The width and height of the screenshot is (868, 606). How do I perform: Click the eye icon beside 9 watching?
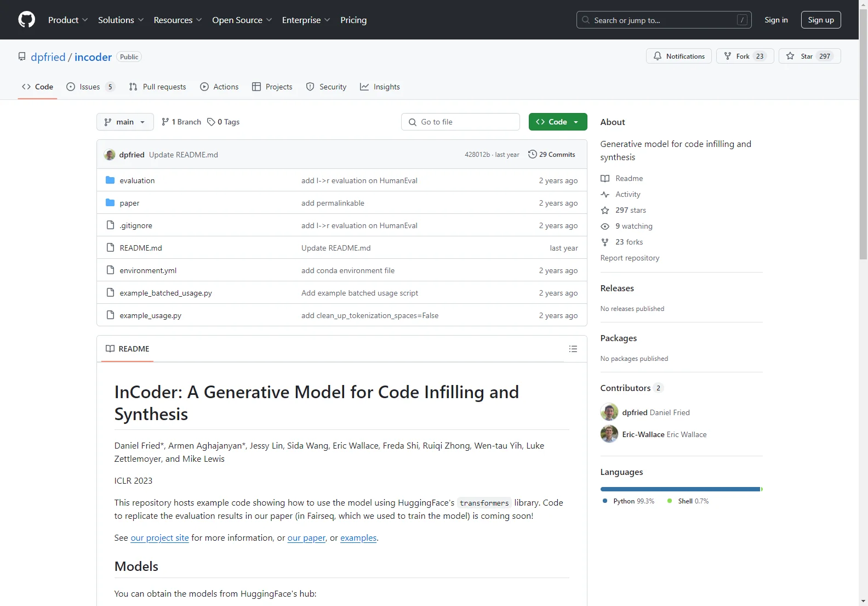pyautogui.click(x=605, y=226)
